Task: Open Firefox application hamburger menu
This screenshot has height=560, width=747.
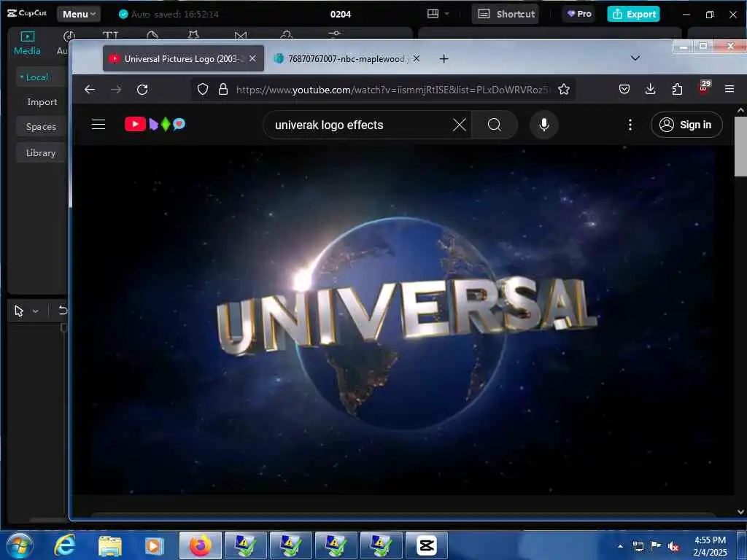Action: [x=729, y=89]
